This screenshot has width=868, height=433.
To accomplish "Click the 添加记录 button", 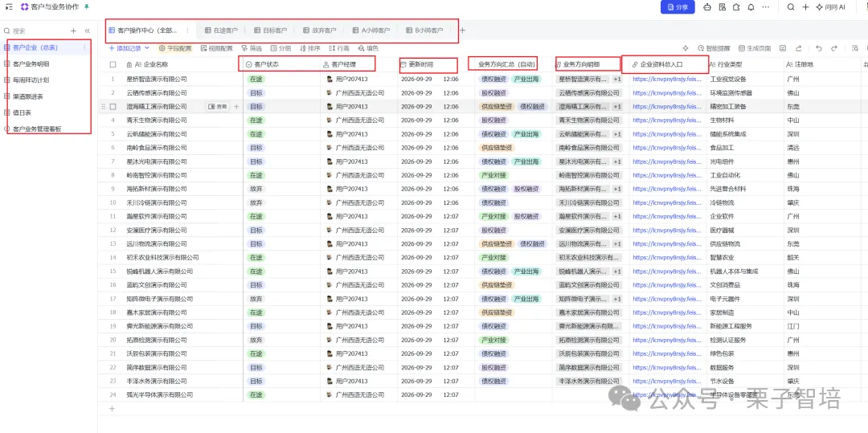I will pos(125,48).
